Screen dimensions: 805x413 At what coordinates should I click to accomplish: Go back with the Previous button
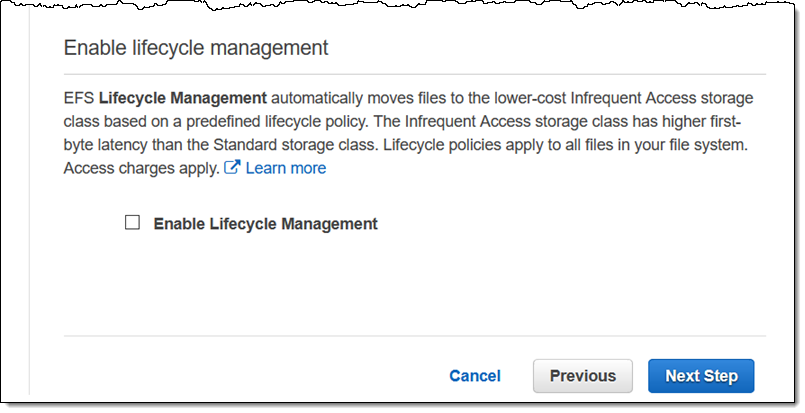[583, 376]
